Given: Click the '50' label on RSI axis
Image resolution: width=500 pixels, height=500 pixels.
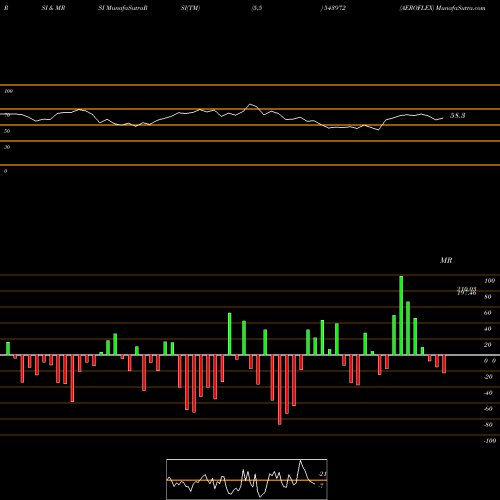Looking at the screenshot, I should [x=7, y=131].
